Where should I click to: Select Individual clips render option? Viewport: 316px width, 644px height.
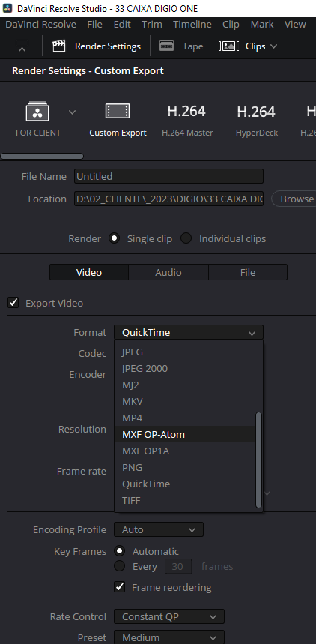[x=186, y=238]
